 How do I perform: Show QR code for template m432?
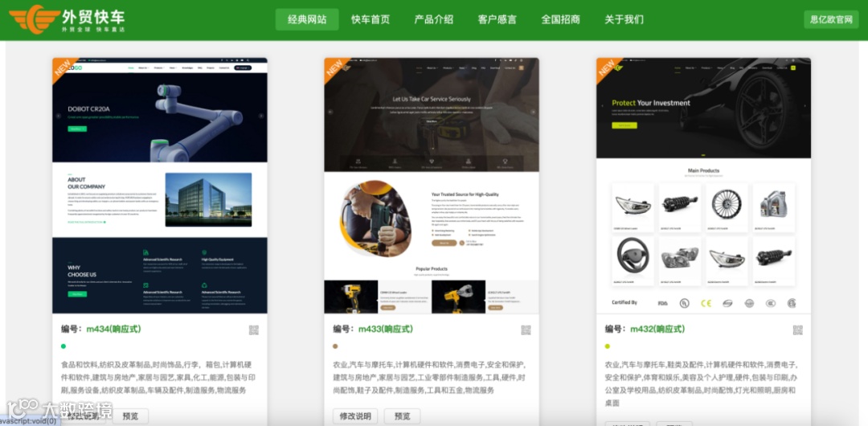pos(797,330)
